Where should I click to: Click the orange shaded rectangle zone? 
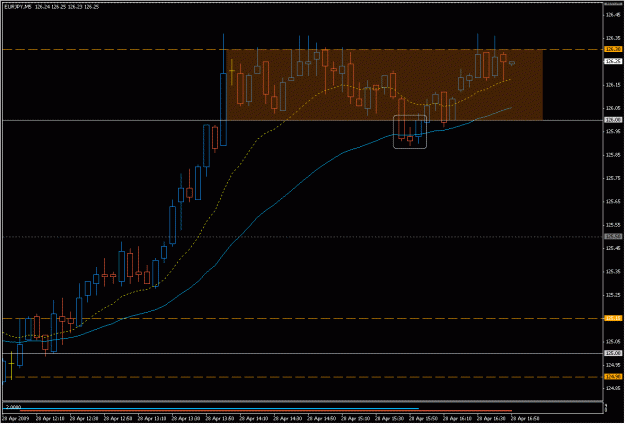pos(384,85)
